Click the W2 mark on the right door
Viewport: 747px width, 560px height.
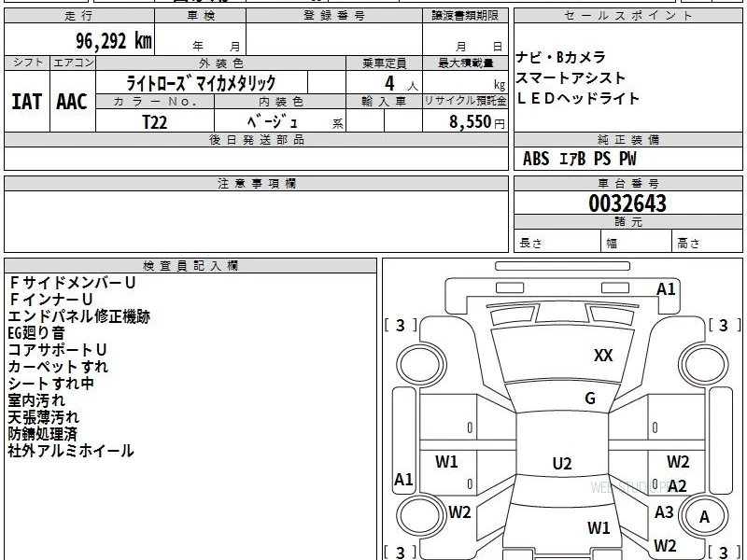click(678, 461)
